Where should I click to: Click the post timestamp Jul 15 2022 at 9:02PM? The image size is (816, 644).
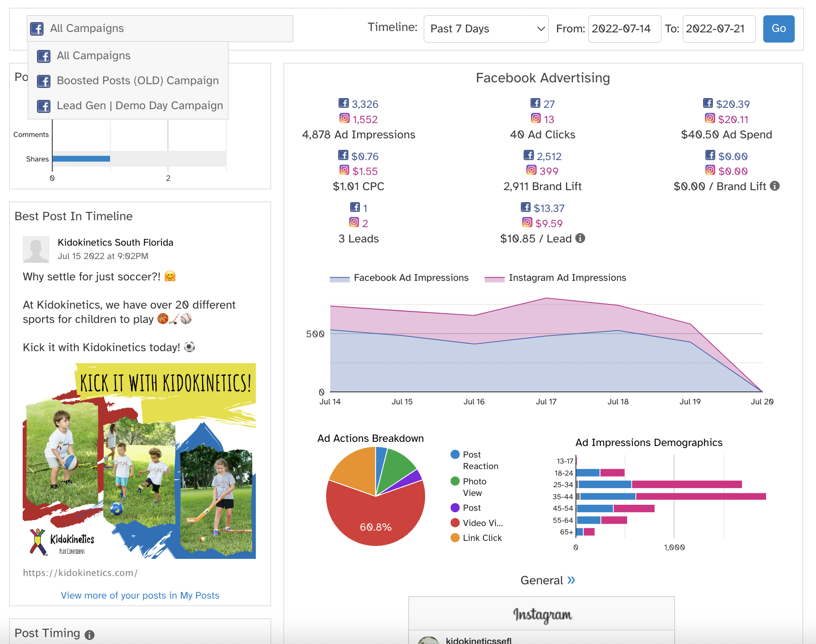pos(103,256)
